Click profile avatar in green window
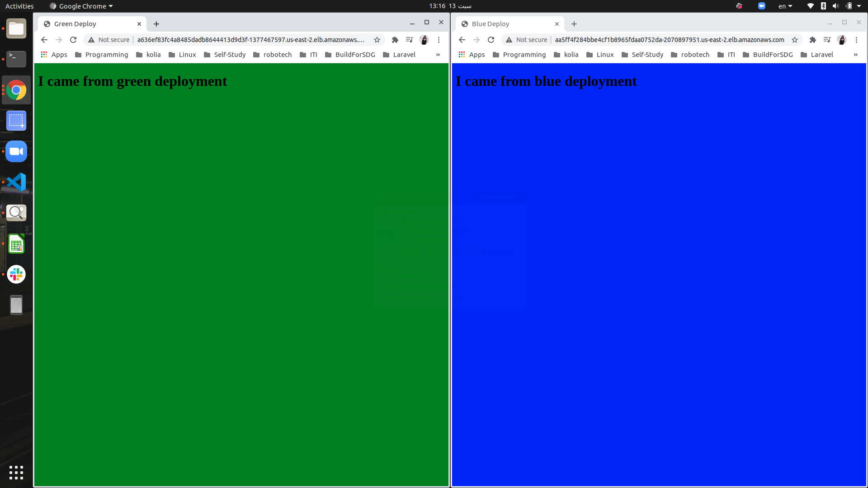The image size is (868, 488). [x=424, y=40]
